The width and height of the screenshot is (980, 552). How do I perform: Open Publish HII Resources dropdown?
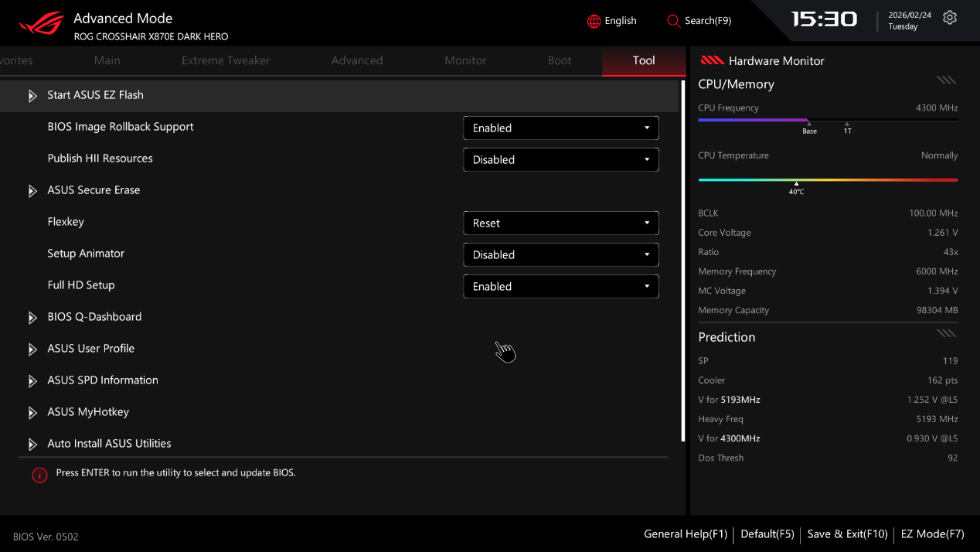(560, 160)
